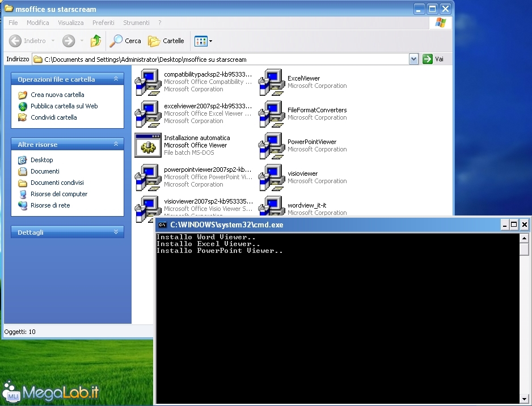Click the Vai go button
The height and width of the screenshot is (406, 532).
pyautogui.click(x=433, y=59)
